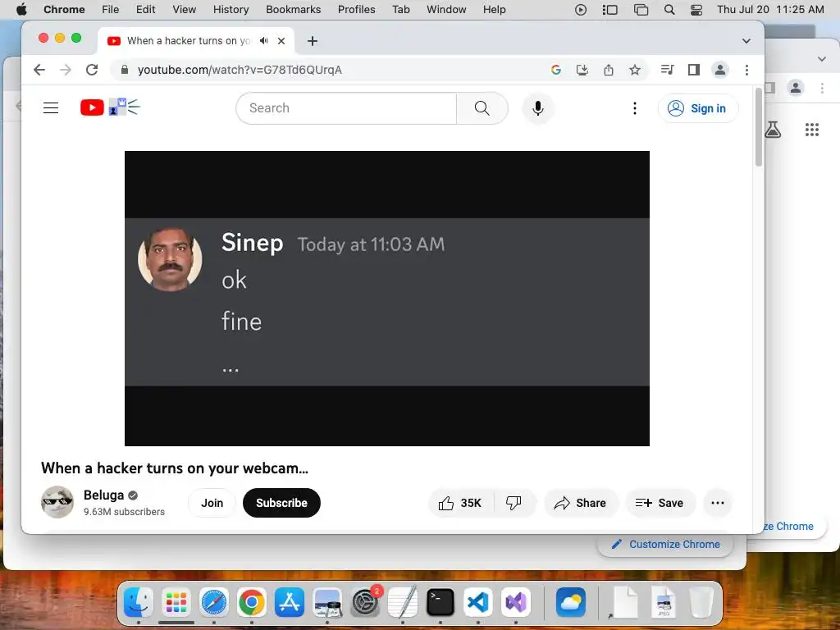Click the YouTube logo home icon
Viewport: 840px width, 630px height.
tap(92, 107)
